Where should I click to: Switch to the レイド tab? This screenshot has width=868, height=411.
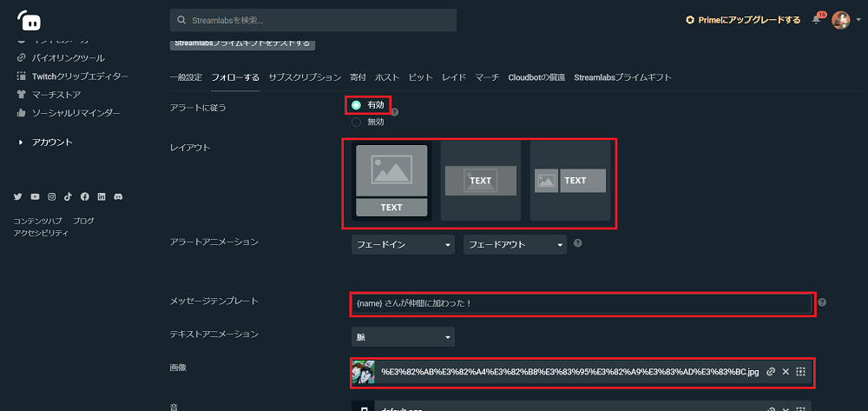point(454,77)
